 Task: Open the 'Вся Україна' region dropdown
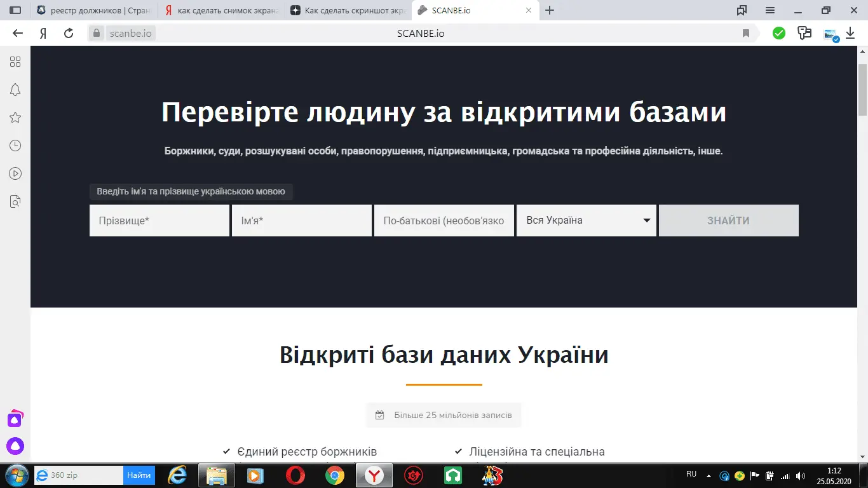pyautogui.click(x=585, y=220)
